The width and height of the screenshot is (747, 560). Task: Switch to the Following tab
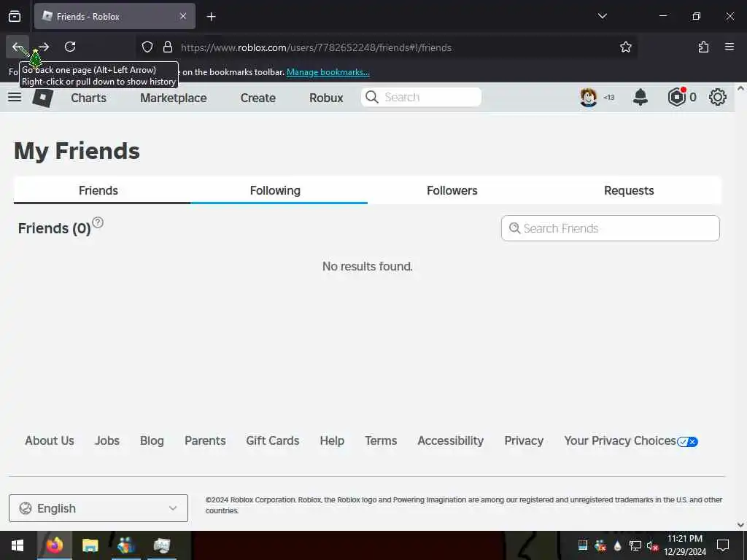(279, 190)
